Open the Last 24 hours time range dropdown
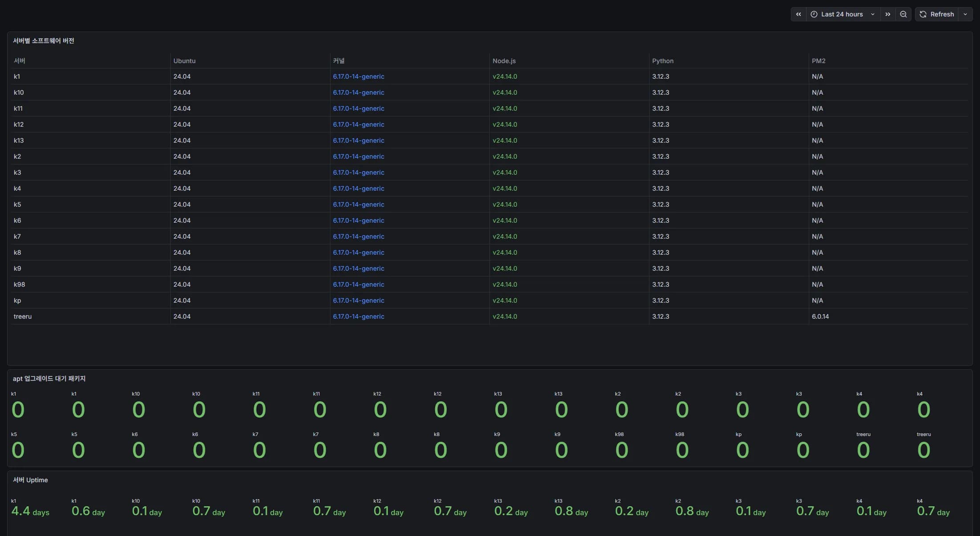This screenshot has height=536, width=980. point(842,14)
